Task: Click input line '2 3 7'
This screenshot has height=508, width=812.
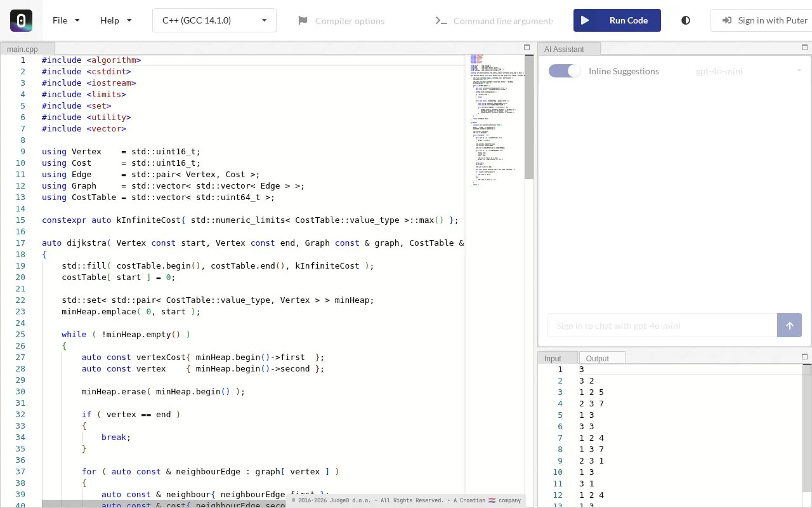Action: coord(591,404)
